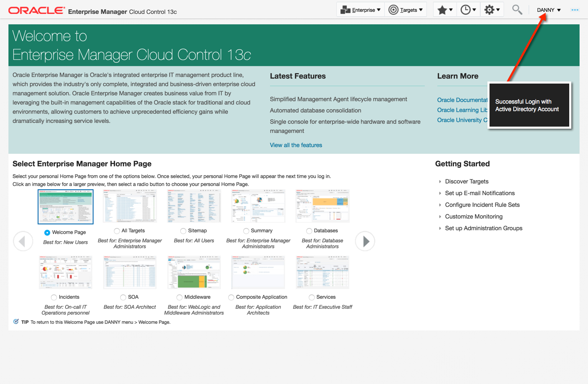Open the Setup gear menu
This screenshot has width=588, height=384.
[492, 10]
